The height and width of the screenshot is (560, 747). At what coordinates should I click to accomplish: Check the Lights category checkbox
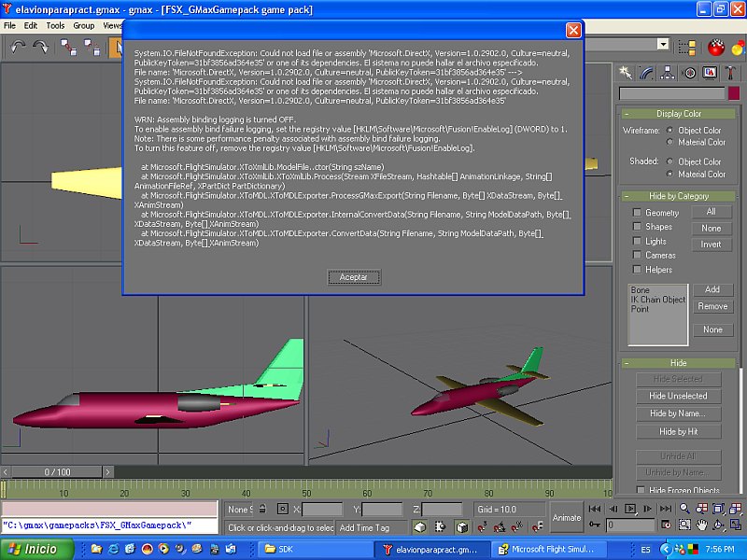point(635,241)
